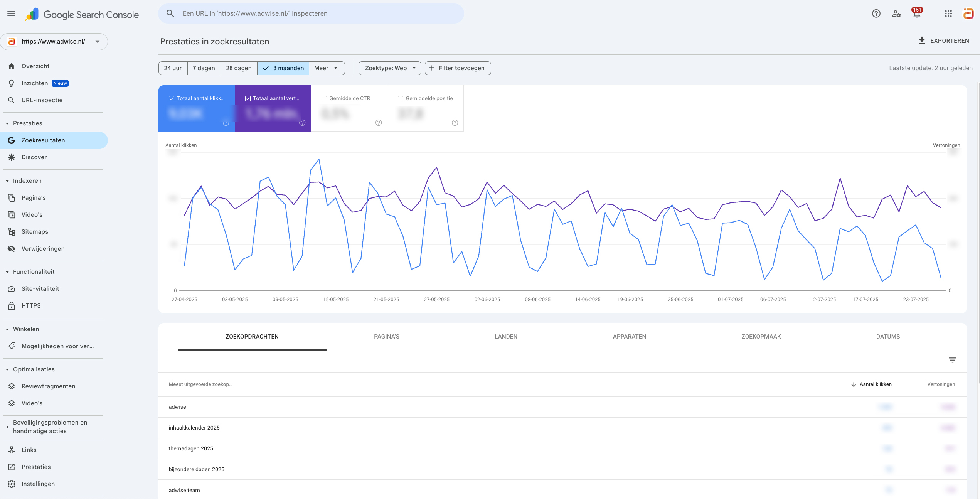Screen dimensions: 980x499
Task: Collapse the Winkelen sidebar section
Action: pyautogui.click(x=7, y=329)
